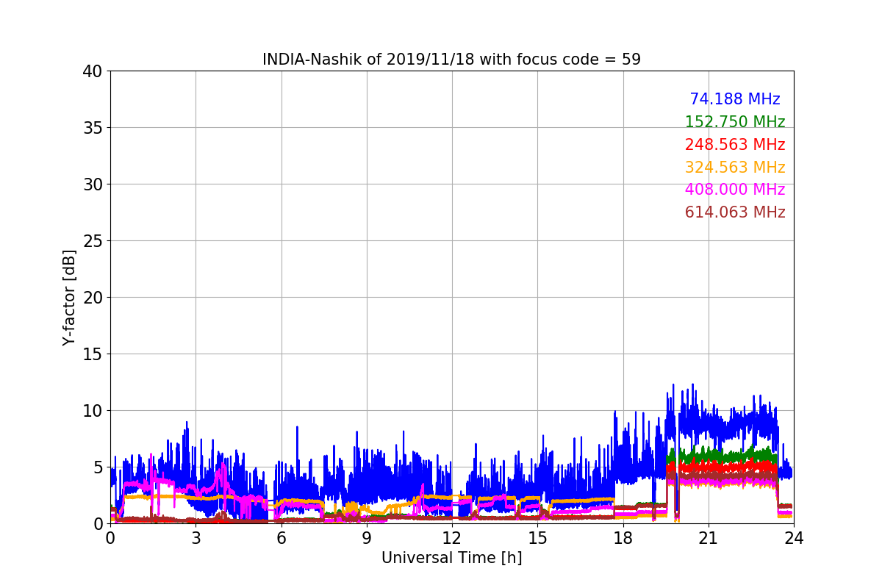Click the y-axis tick label 40
This screenshot has height=588, width=882.
(92, 71)
